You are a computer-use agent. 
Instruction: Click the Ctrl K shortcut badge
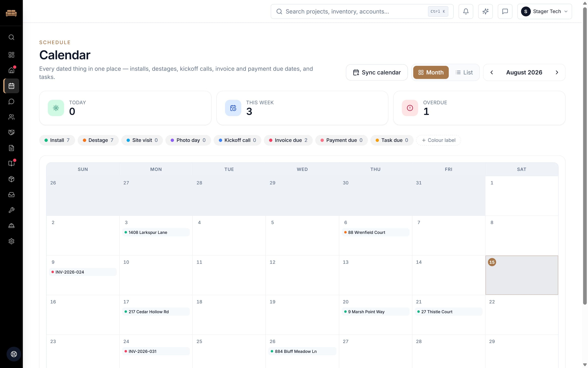click(x=438, y=11)
